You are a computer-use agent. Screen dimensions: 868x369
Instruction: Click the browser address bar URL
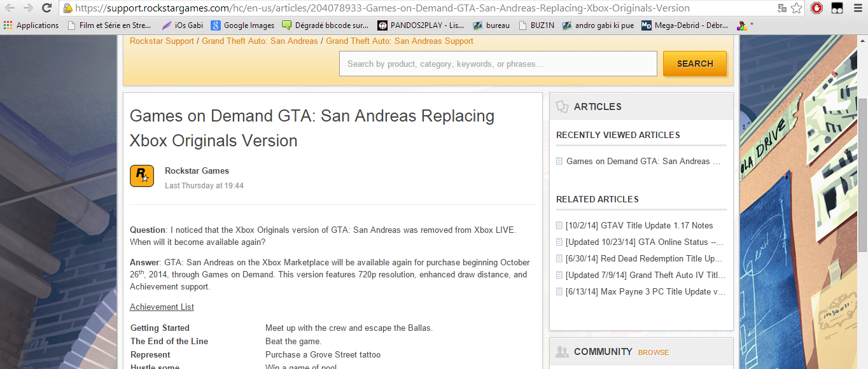[382, 8]
